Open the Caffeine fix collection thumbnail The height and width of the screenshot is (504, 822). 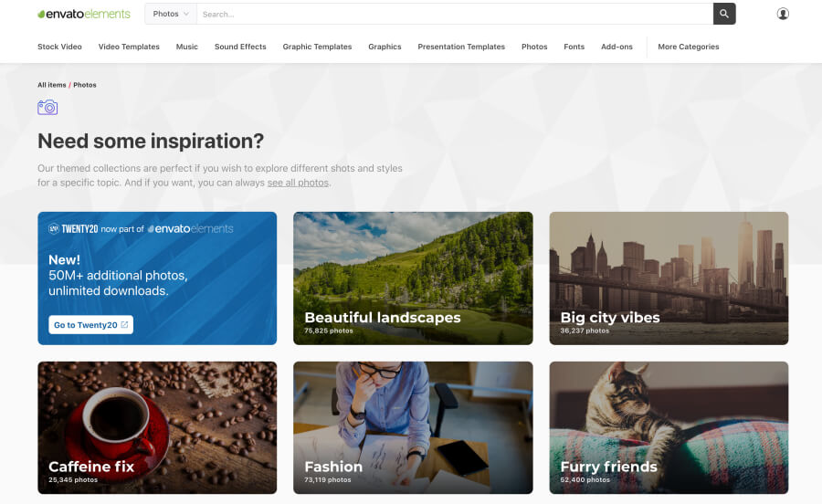(157, 427)
